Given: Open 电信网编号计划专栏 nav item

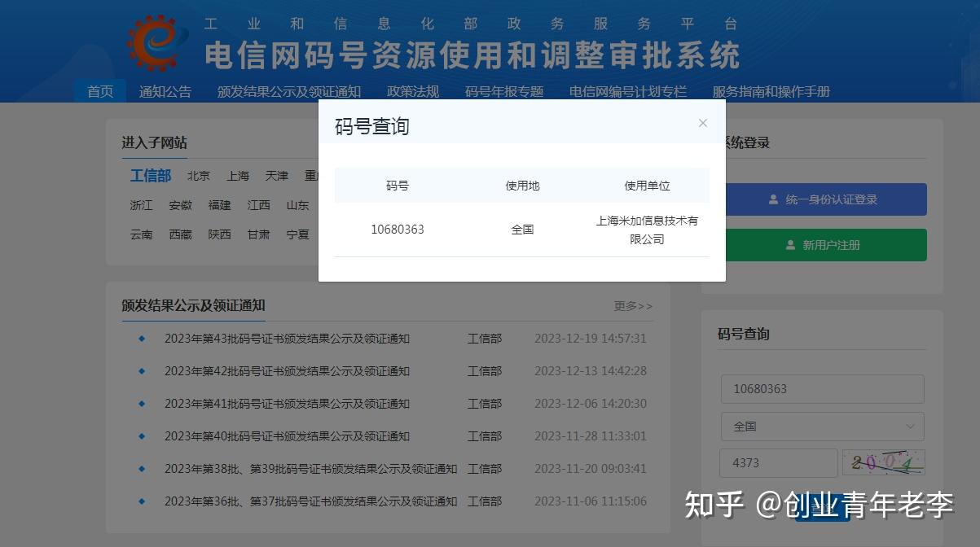Looking at the screenshot, I should (x=627, y=91).
